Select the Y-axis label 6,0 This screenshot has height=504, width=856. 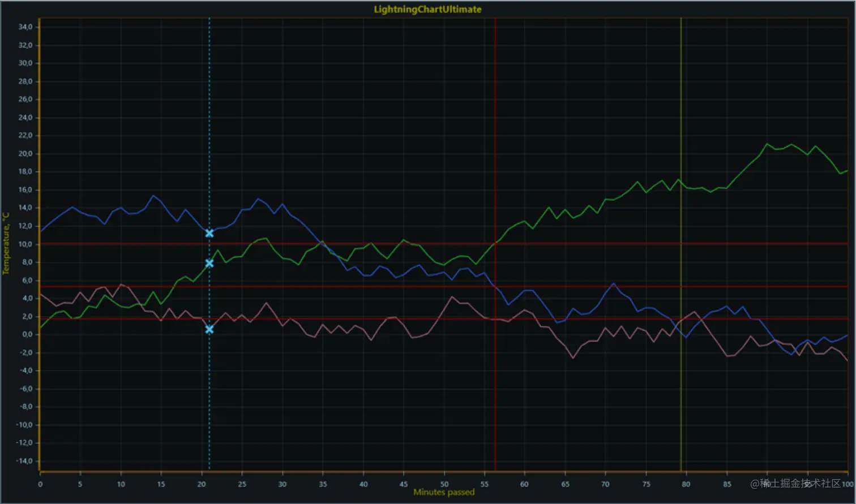[27, 281]
